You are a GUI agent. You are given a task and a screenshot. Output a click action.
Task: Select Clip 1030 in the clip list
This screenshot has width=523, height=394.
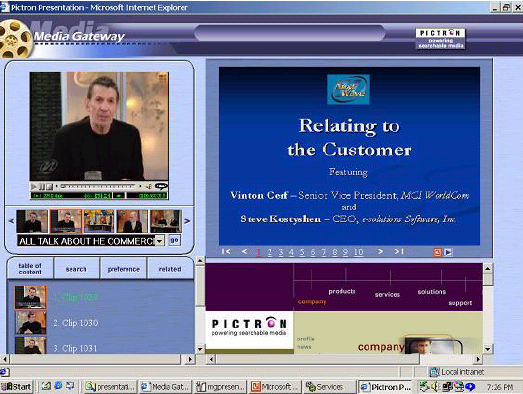(x=76, y=323)
